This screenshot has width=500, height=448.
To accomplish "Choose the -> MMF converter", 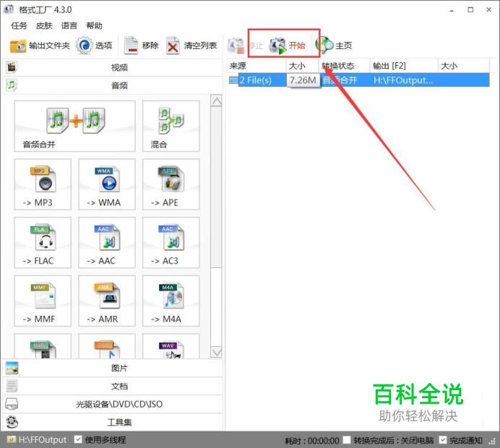I will pos(43,301).
